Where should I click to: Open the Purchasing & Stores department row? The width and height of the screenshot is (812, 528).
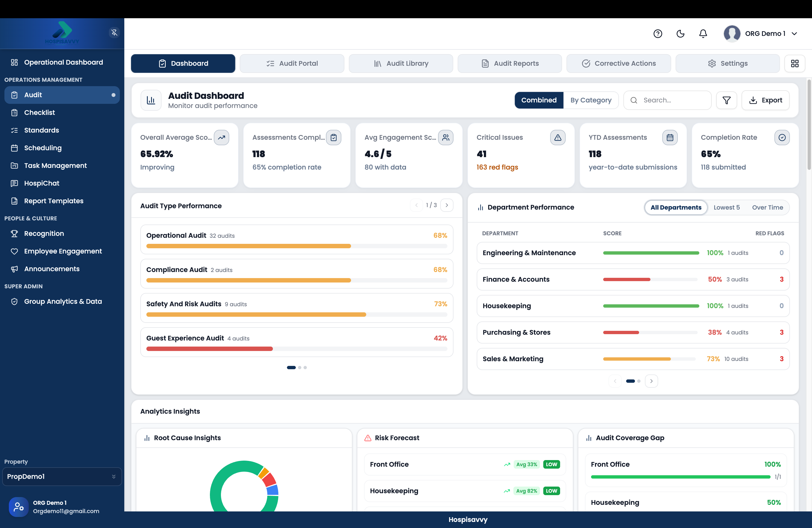[x=633, y=332]
